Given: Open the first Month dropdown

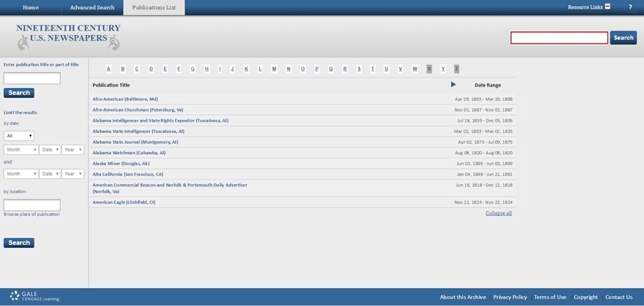Looking at the screenshot, I should tap(21, 149).
